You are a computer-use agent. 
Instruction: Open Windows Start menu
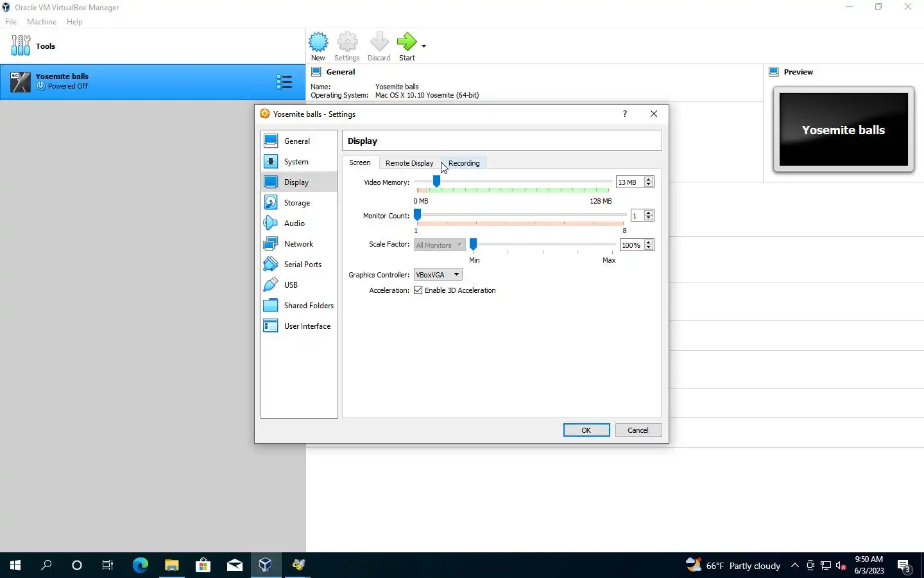tap(15, 565)
